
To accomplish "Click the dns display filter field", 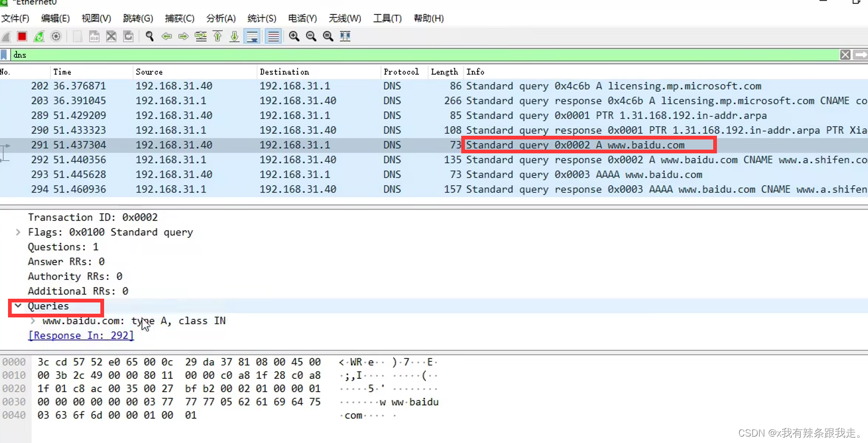I will [x=424, y=55].
